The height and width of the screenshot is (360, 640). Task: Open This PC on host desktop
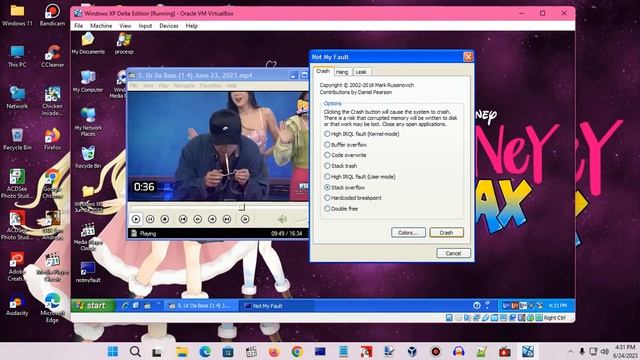[x=17, y=56]
